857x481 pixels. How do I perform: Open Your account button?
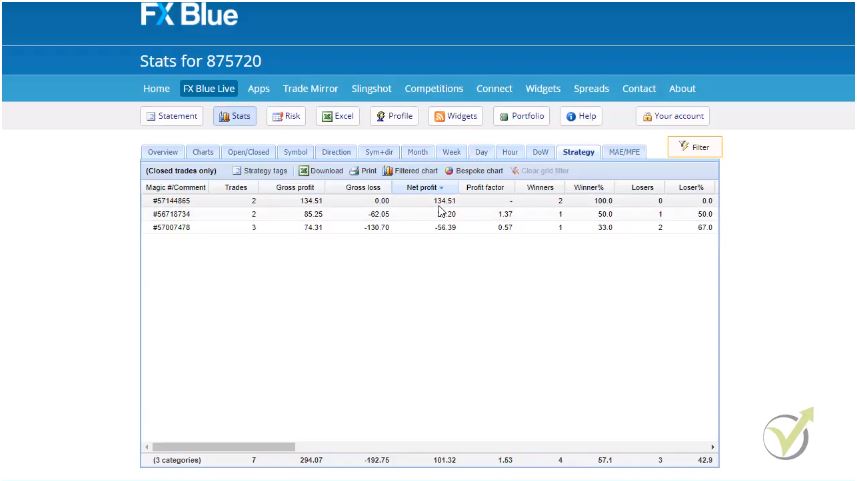point(673,116)
